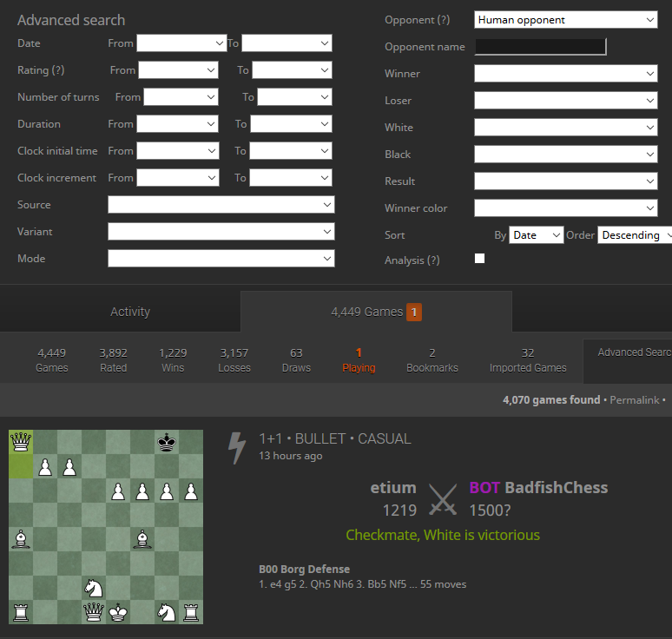Click the Permalink link
Screen dimensions: 672x639
click(635, 400)
